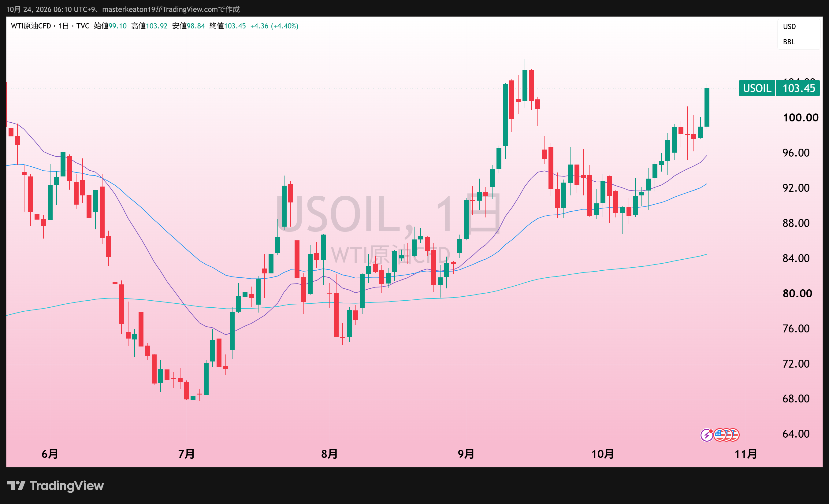This screenshot has height=504, width=829.
Task: Click the 64.00 price axis label
Action: (x=796, y=434)
